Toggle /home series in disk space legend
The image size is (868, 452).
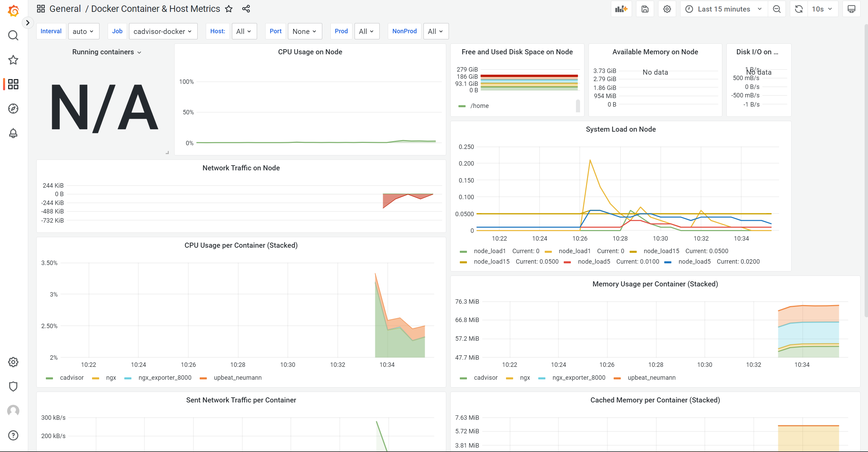480,106
